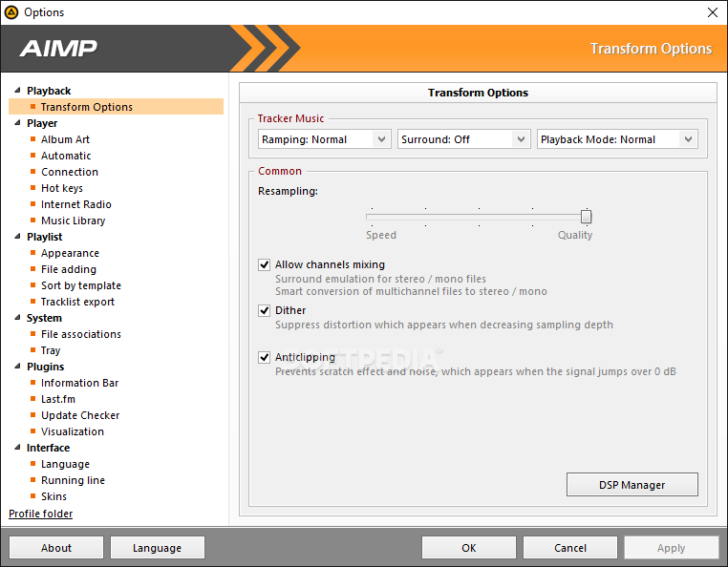The width and height of the screenshot is (728, 567).
Task: Click the Apply button
Action: 672,548
